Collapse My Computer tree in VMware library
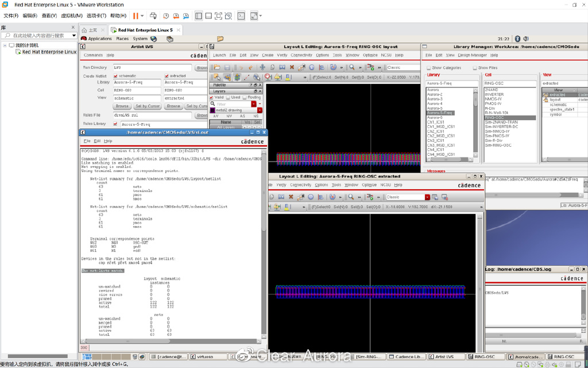Image resolution: width=588 pixels, height=368 pixels. coord(5,45)
